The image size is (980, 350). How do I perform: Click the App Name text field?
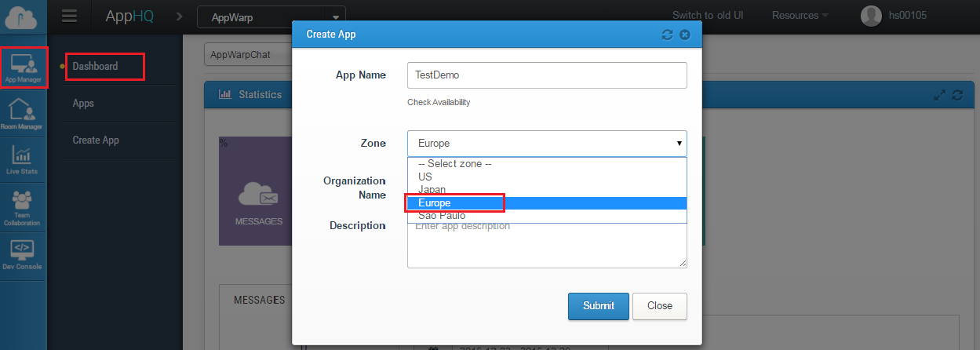(547, 75)
